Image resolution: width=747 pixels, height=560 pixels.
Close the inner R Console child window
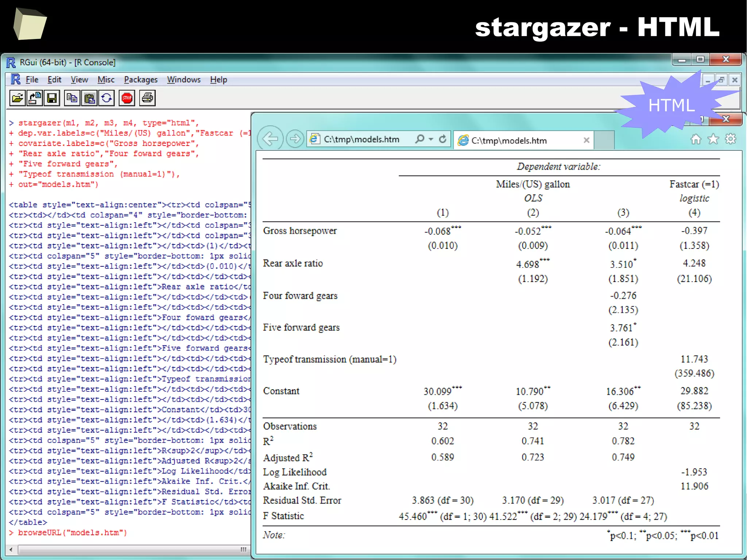tap(735, 80)
